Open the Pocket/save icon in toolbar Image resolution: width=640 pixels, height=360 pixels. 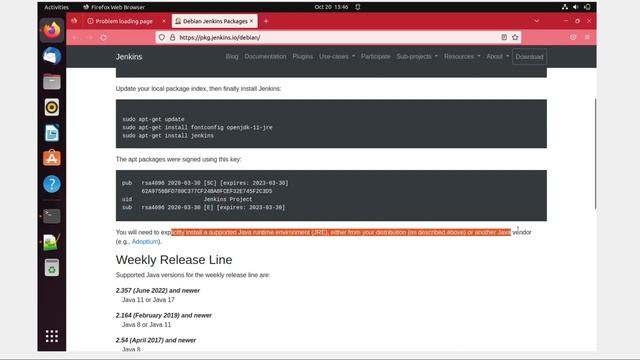[x=573, y=37]
